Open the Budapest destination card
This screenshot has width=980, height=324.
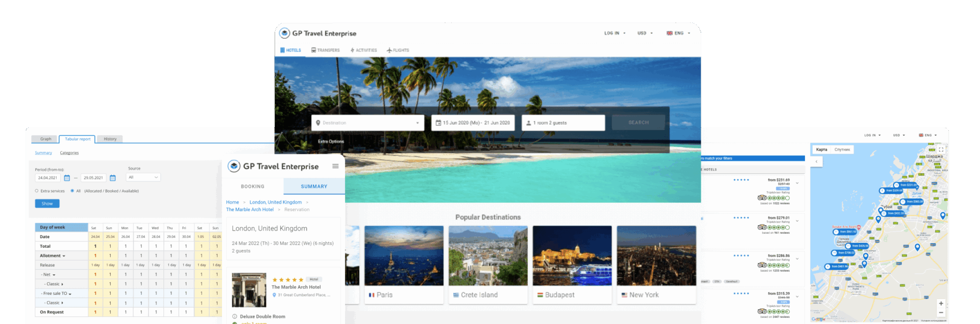point(572,265)
